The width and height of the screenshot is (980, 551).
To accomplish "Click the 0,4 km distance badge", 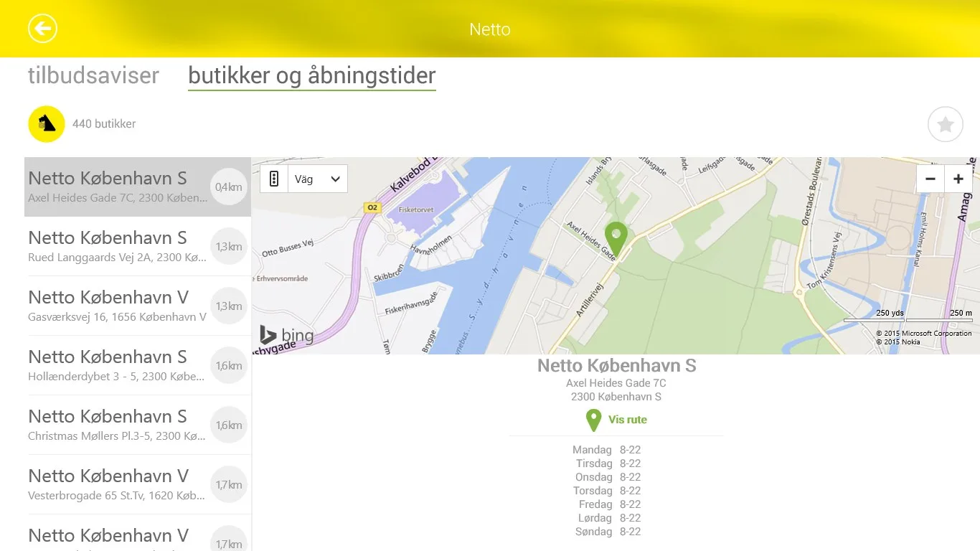I will pos(229,187).
